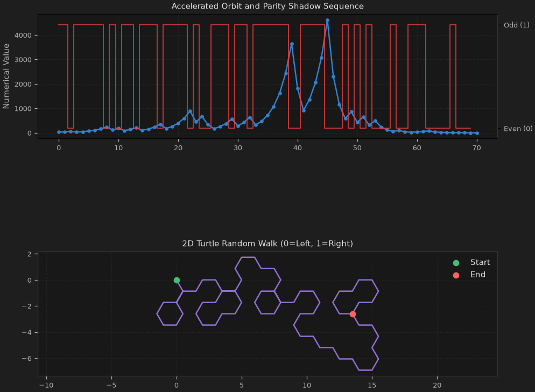Click the "Accelerated Orbit and Parity Shadow Sequence" title
535x392 pixels.
267,6
